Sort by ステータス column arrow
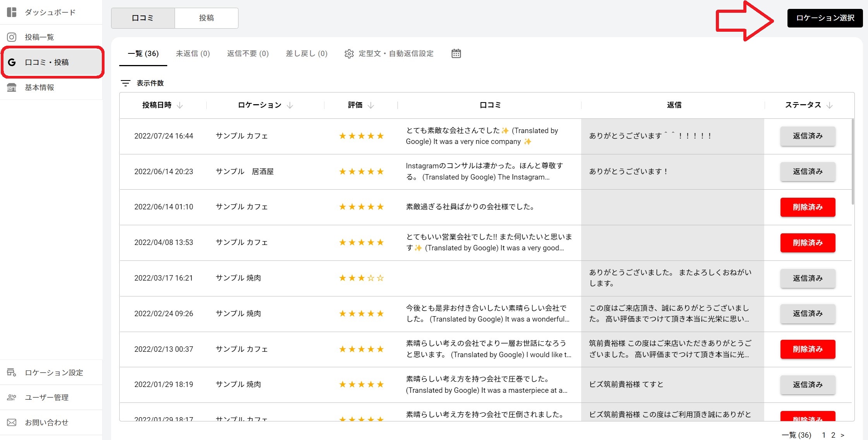This screenshot has width=868, height=440. 829,105
